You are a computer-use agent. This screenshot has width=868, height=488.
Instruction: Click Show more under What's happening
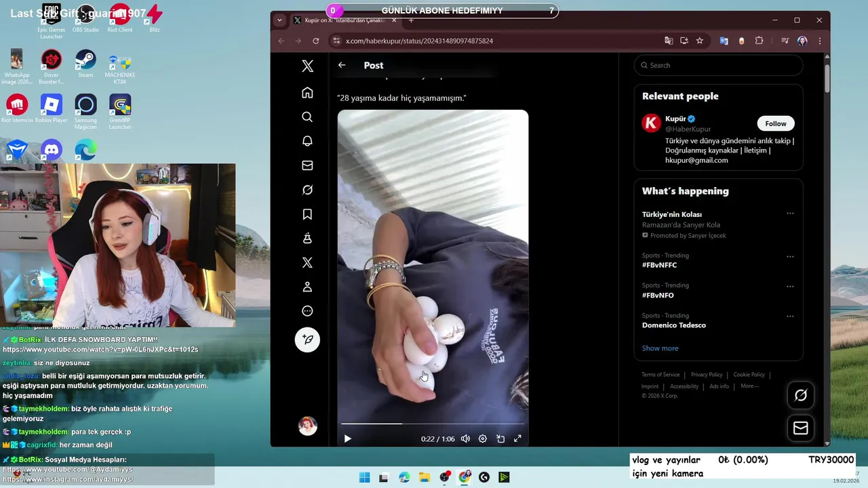coord(660,348)
